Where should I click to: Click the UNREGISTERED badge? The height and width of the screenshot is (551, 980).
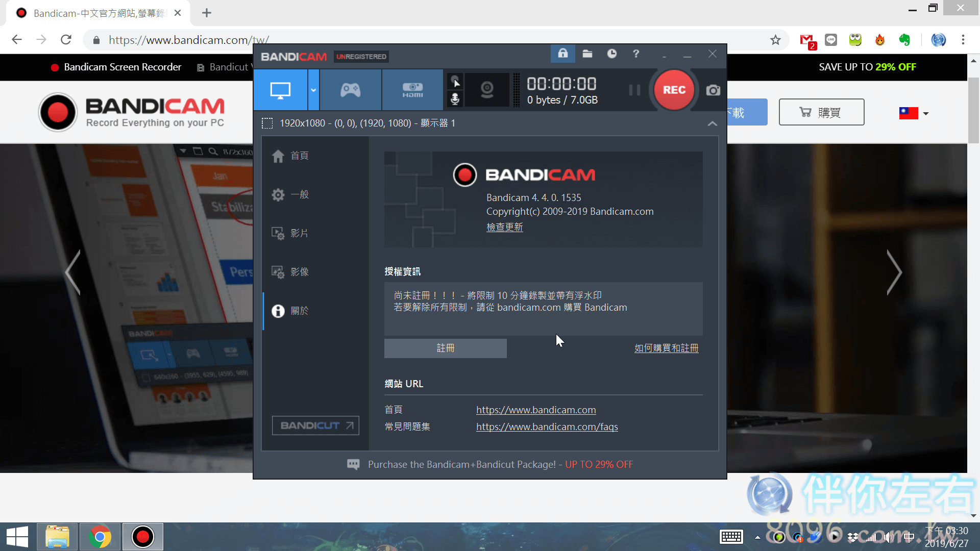[361, 57]
